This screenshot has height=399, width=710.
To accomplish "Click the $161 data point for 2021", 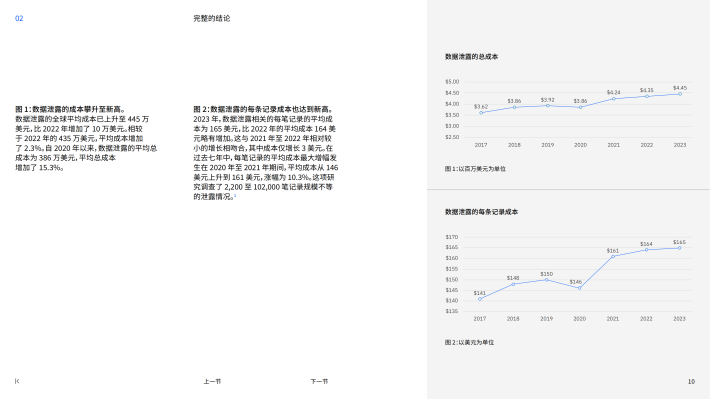I will click(613, 256).
